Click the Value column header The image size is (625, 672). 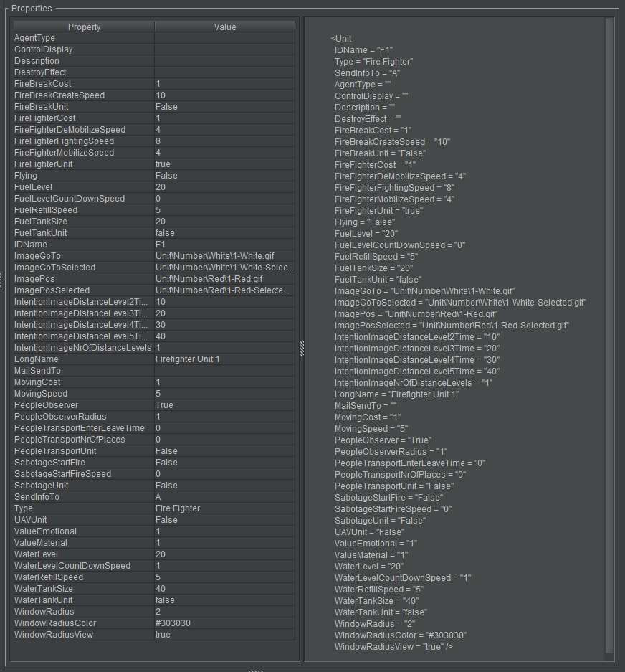point(224,27)
